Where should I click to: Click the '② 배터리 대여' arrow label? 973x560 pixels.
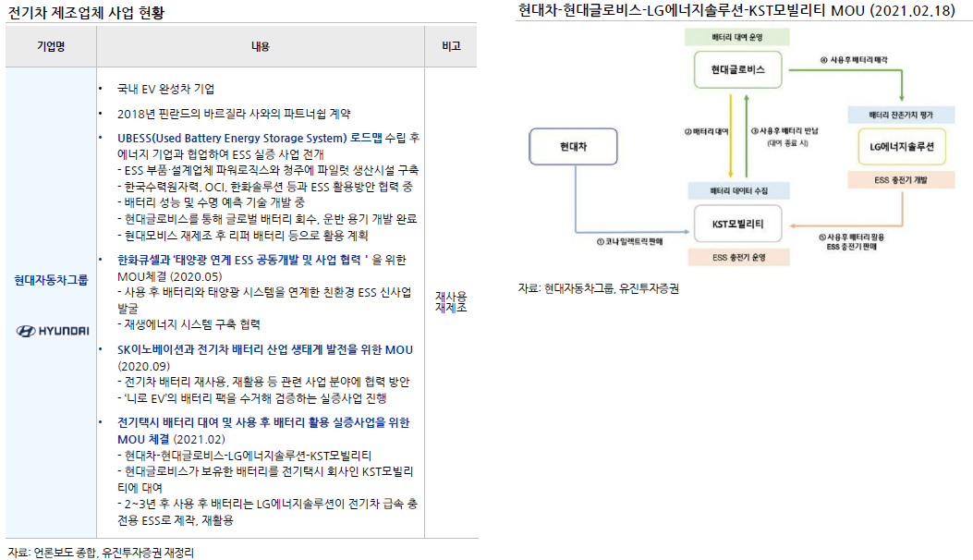(706, 131)
